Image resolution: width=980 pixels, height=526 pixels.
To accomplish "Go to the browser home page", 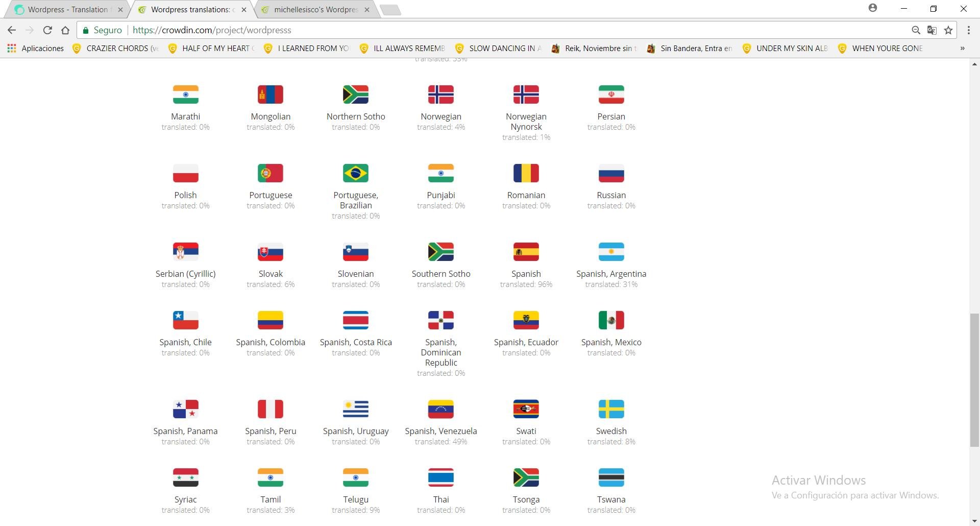I will 65,30.
